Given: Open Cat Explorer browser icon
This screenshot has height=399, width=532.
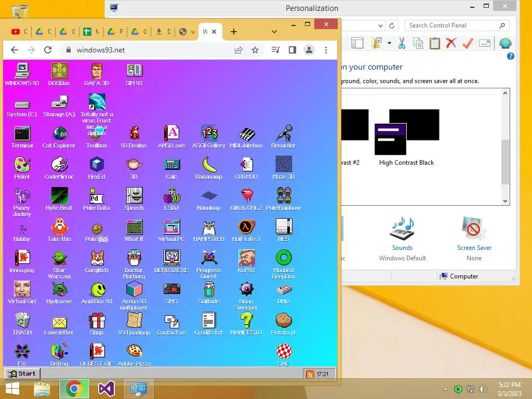Looking at the screenshot, I should click(x=59, y=137).
